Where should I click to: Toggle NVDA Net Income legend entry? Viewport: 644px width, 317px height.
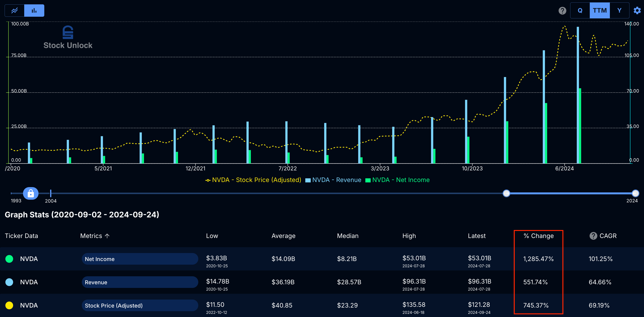click(398, 180)
